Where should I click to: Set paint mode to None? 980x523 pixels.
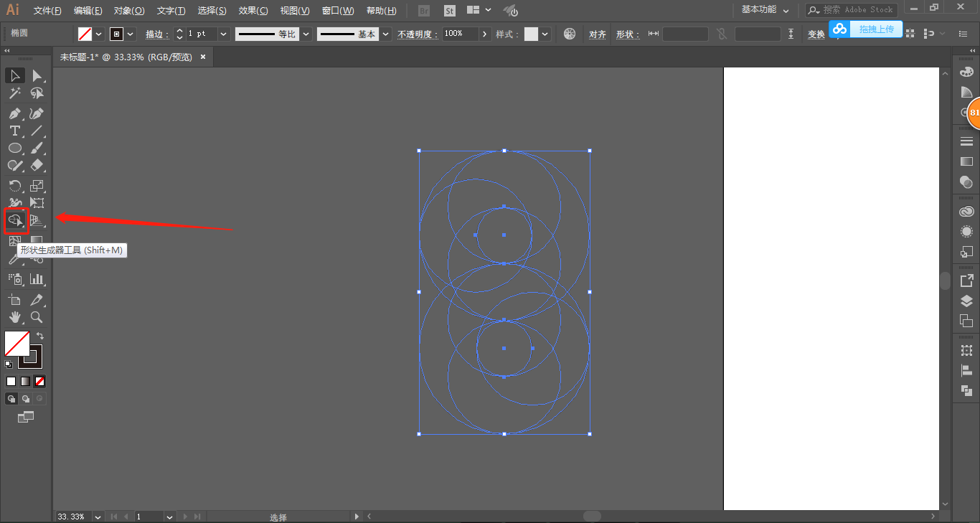(40, 381)
